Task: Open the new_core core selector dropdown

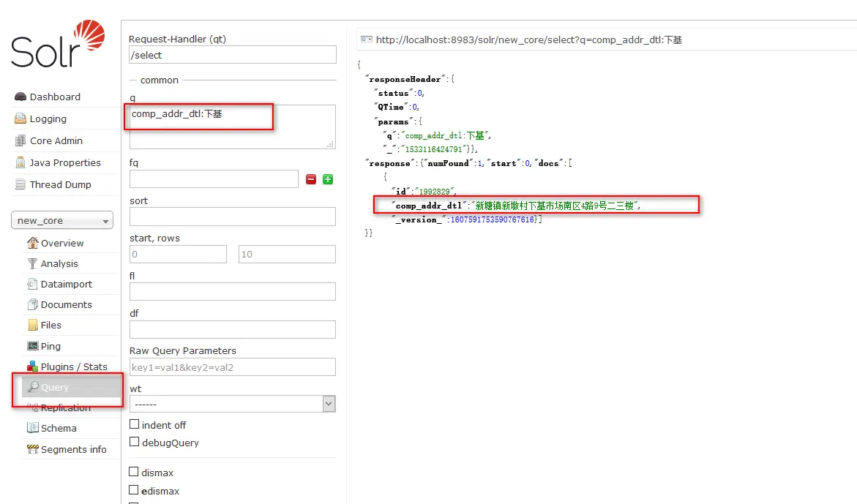Action: [61, 220]
